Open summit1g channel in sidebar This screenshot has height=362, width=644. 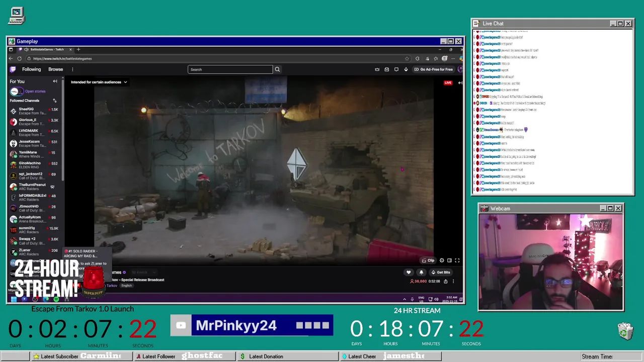[34, 230]
